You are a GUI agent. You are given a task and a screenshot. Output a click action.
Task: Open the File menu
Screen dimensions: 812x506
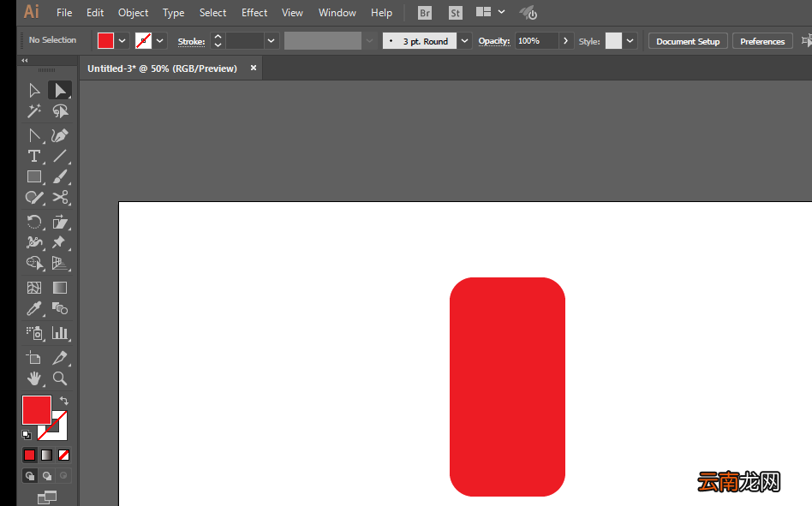(64, 13)
